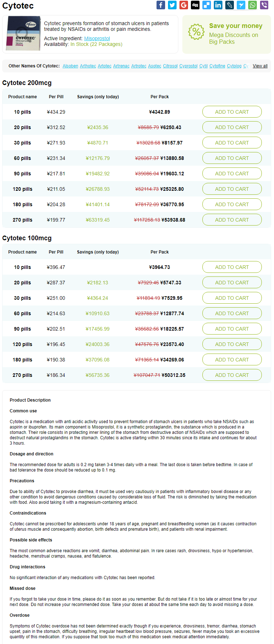
Task: Add 90 pills of Cytotec 200mg to cart
Action: coord(232,174)
